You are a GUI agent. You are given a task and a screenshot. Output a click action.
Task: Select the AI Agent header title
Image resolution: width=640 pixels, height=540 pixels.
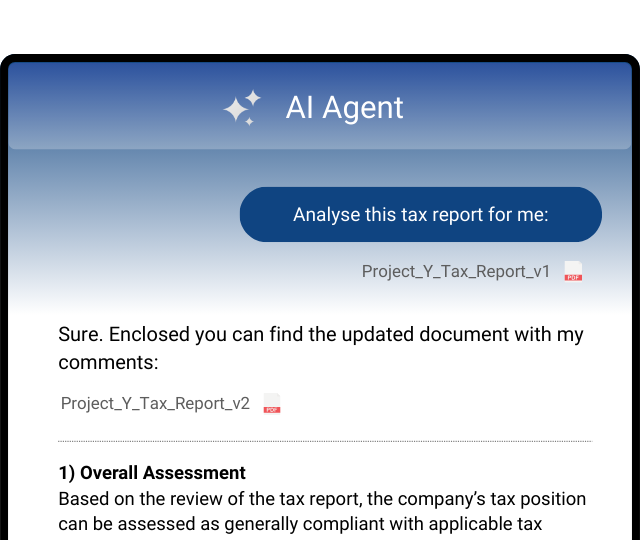pyautogui.click(x=344, y=107)
